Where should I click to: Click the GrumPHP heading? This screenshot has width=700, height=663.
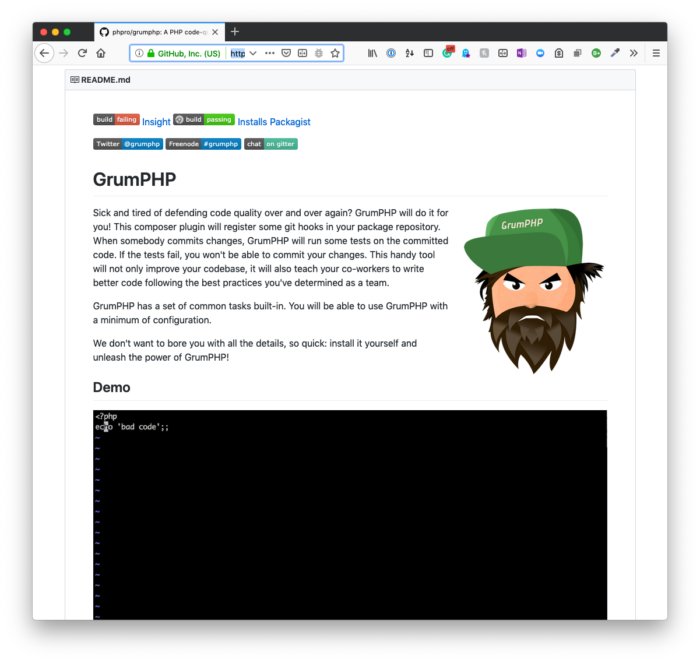click(x=134, y=179)
